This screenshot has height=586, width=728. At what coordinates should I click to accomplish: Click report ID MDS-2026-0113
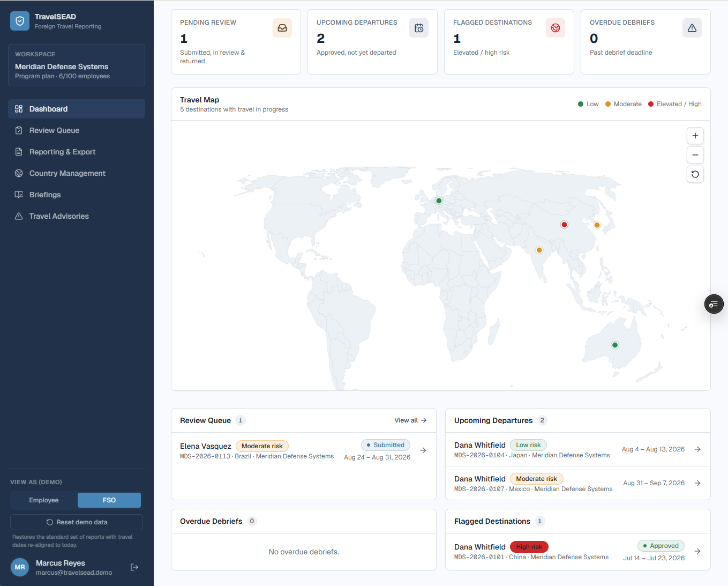tap(205, 456)
